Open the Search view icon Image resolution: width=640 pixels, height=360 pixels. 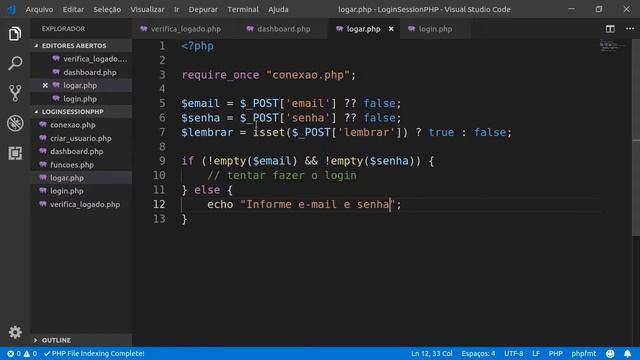tap(15, 63)
